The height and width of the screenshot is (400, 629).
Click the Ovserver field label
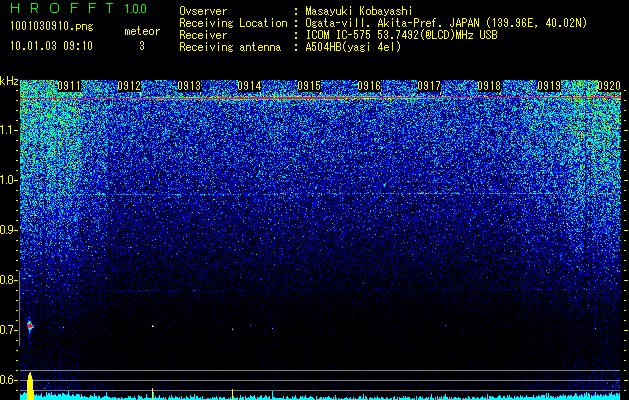[x=203, y=11]
